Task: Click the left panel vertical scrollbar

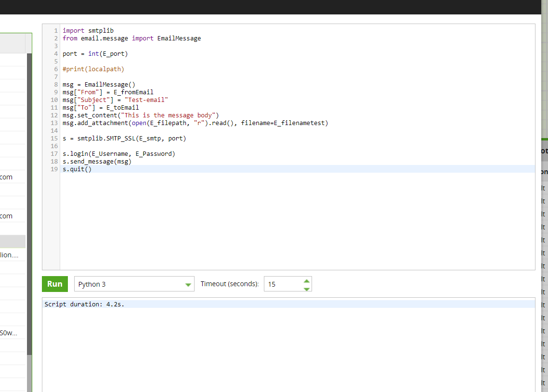Action: point(29,204)
